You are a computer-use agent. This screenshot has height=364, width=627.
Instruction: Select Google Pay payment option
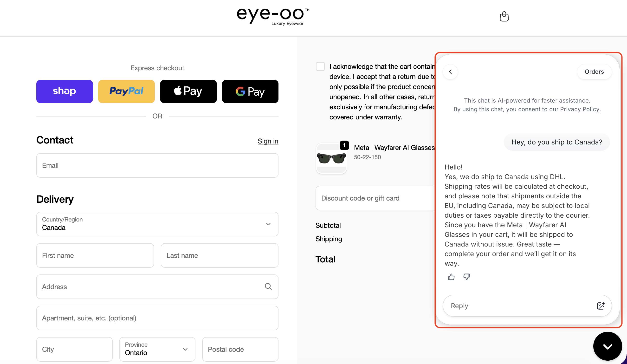(x=250, y=91)
